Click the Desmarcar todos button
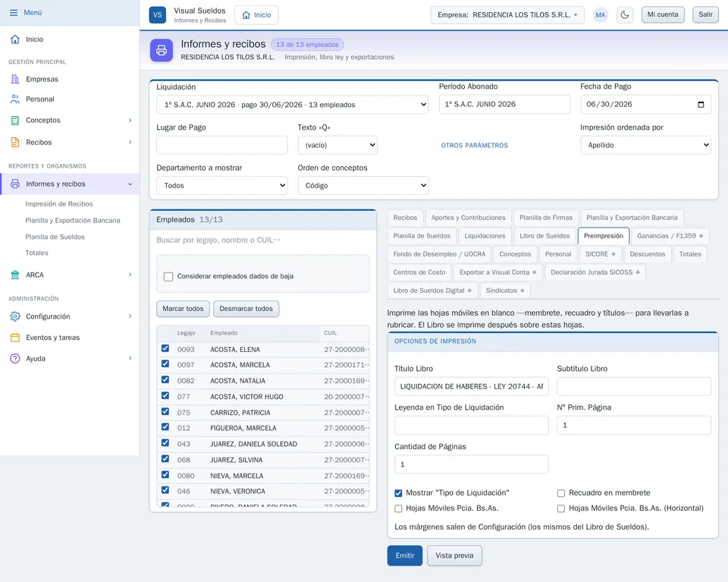This screenshot has width=728, height=582. pyautogui.click(x=246, y=309)
